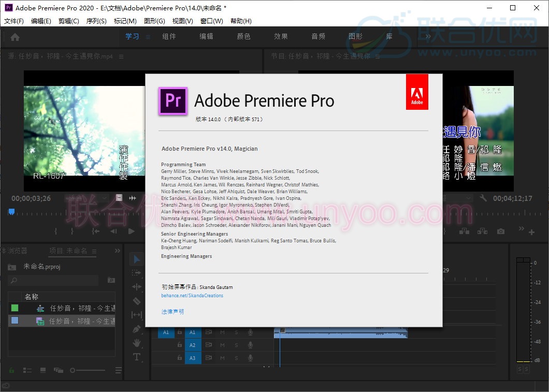Screen dimensions: 549x392
Task: Mute audio track A1
Action: (222, 332)
